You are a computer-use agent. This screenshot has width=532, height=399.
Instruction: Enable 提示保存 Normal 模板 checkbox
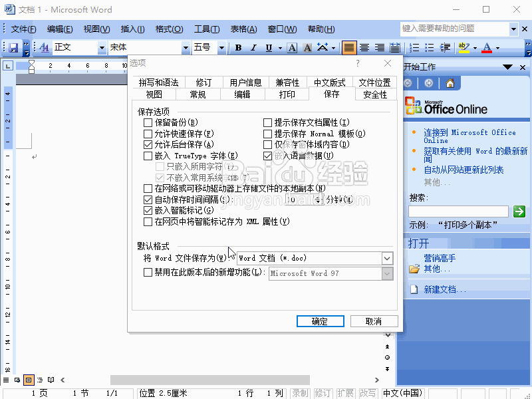(x=268, y=134)
